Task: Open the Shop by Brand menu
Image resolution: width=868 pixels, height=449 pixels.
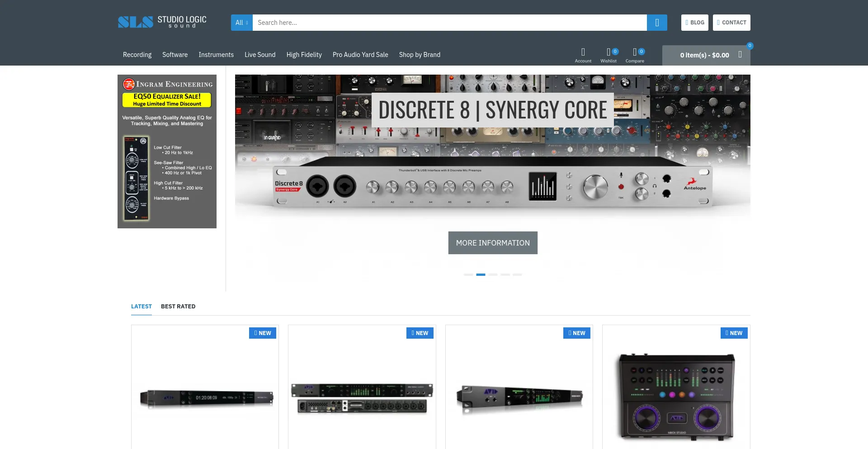Action: tap(420, 55)
